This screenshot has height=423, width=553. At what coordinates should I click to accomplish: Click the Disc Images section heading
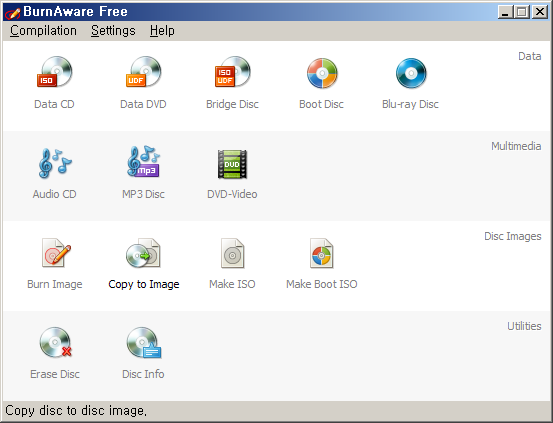[x=513, y=236]
